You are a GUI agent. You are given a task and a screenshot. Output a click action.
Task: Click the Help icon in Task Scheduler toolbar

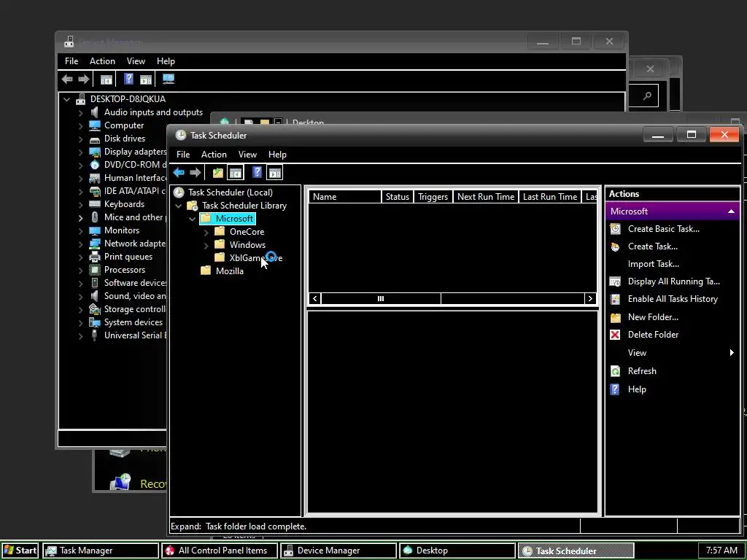[258, 172]
